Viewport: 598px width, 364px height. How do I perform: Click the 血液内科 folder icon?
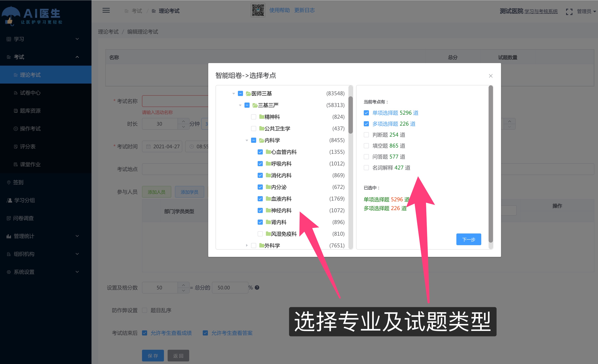pos(268,199)
